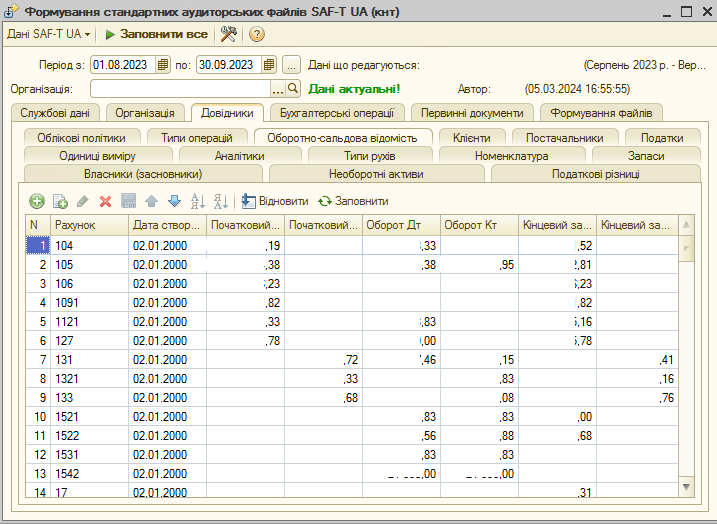Move row down with the blue arrow icon

(x=174, y=201)
